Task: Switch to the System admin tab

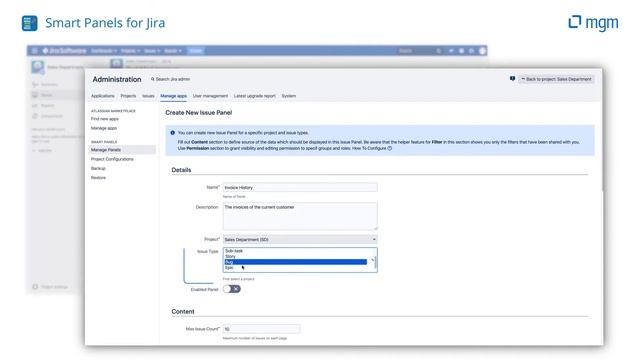Action: pos(289,96)
